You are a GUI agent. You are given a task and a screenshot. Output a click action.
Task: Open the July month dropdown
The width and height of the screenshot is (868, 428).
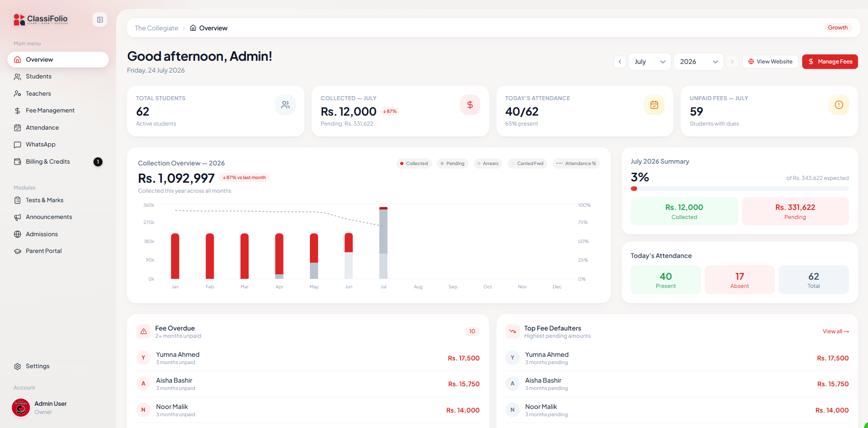tap(650, 62)
